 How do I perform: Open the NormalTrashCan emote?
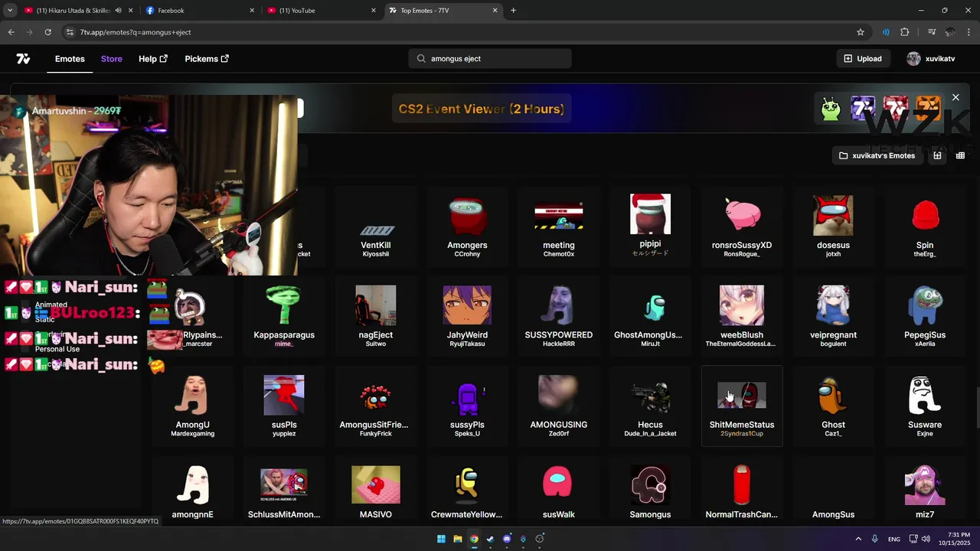tap(742, 491)
